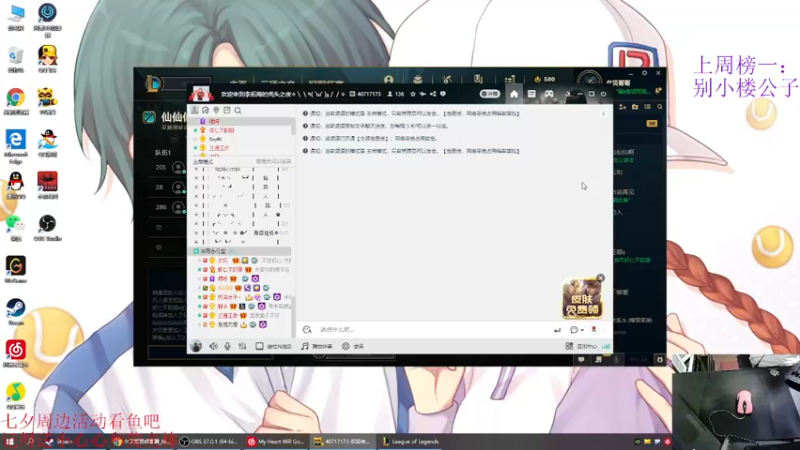800x450 pixels.
Task: Select the first highlighted user in top list
Action: 241,121
